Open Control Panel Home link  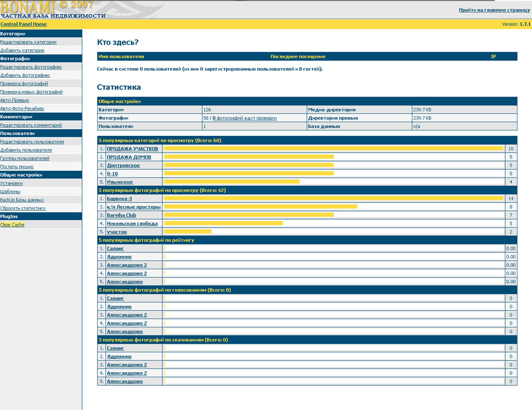click(x=23, y=24)
